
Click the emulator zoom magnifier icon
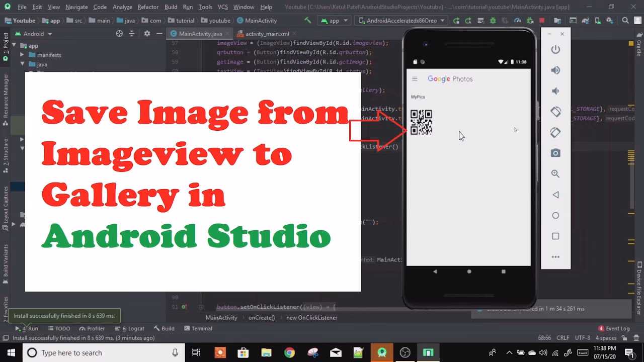pyautogui.click(x=555, y=173)
